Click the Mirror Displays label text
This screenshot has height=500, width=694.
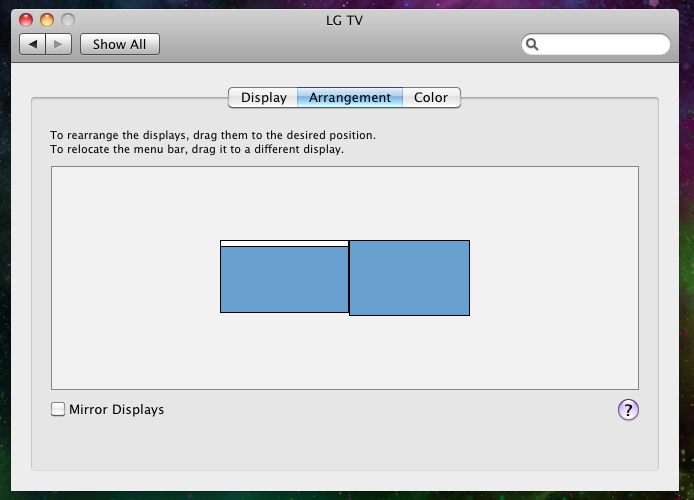(116, 409)
